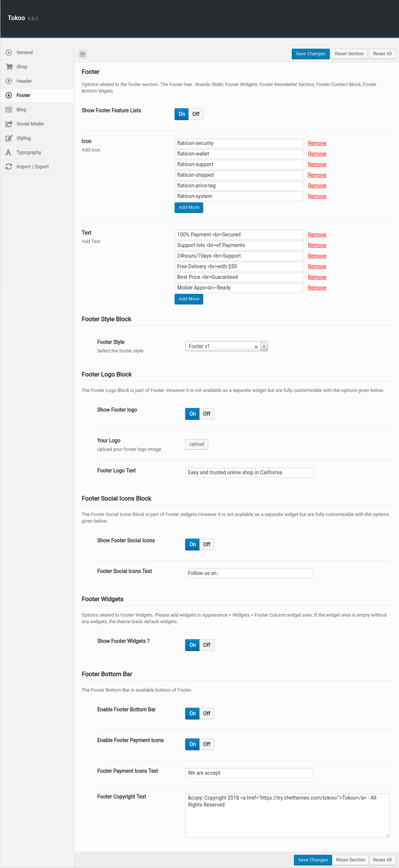Click the General sidebar icon
This screenshot has width=399, height=868.
coord(9,52)
